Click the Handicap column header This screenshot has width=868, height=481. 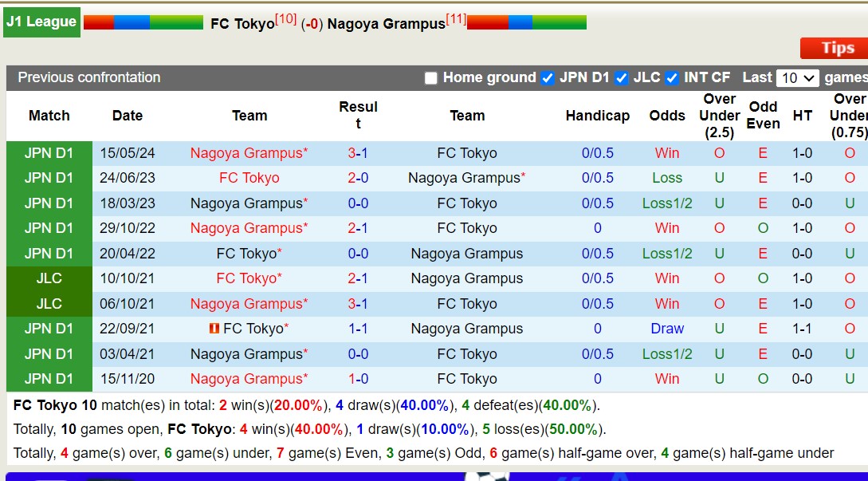(598, 116)
